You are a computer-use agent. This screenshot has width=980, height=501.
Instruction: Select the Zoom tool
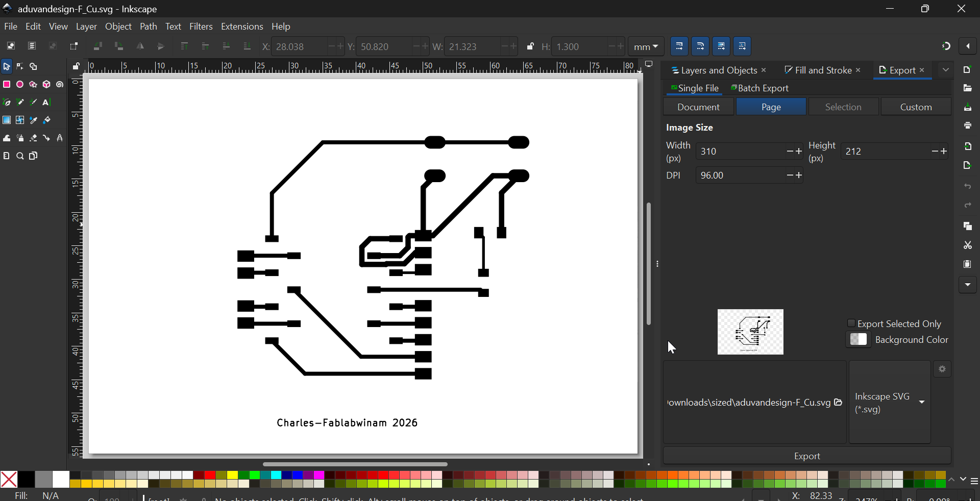(x=20, y=156)
